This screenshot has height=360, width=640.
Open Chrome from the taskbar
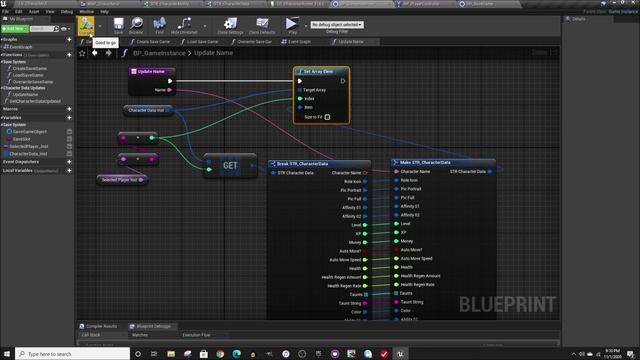point(220,354)
